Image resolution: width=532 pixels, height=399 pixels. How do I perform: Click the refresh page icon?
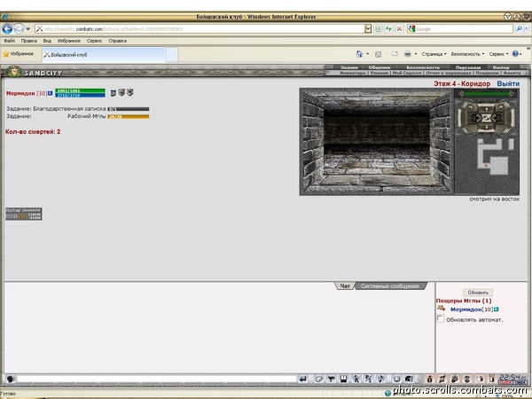(x=388, y=29)
